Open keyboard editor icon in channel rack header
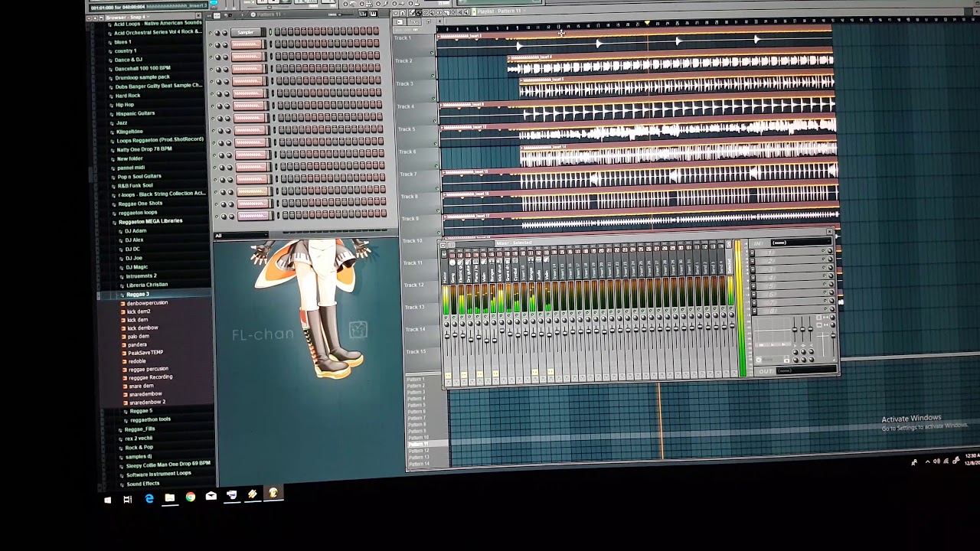The height and width of the screenshot is (551, 980). 374,14
